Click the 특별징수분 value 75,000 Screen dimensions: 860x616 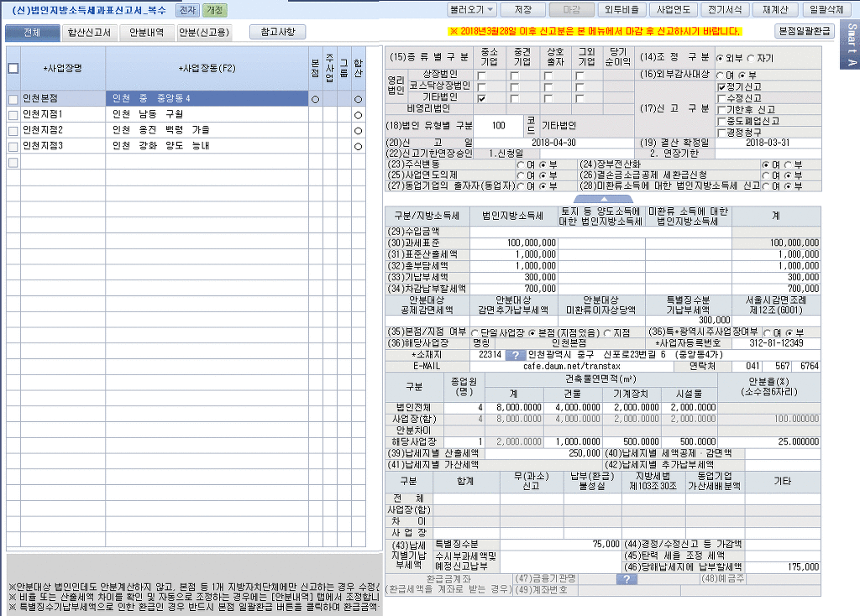(x=560, y=544)
